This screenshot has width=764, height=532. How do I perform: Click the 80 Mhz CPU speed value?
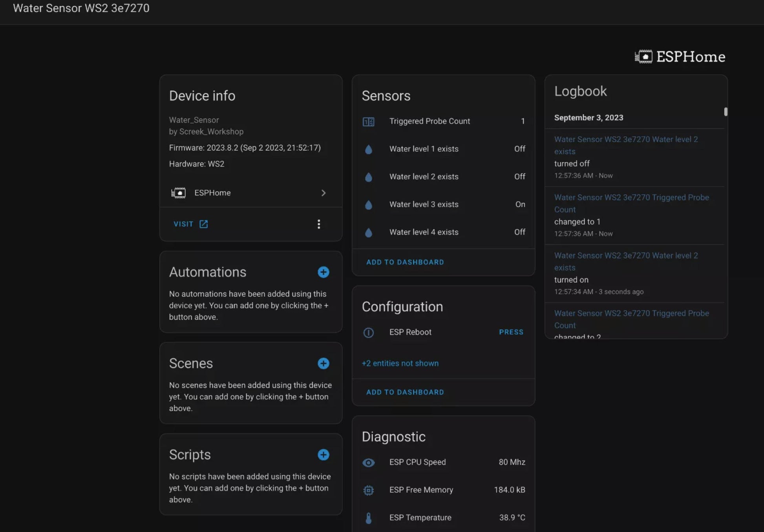pyautogui.click(x=512, y=462)
